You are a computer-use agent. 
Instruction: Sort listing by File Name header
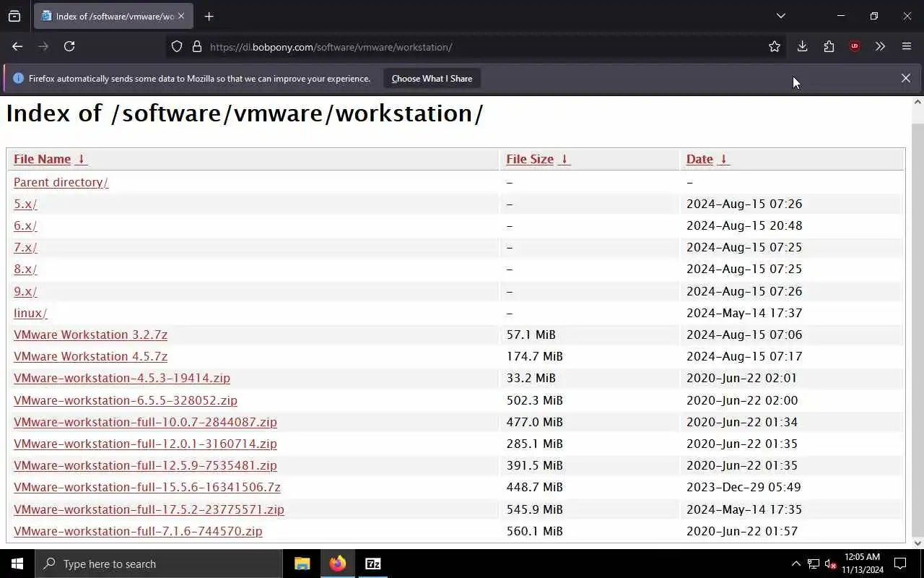pyautogui.click(x=42, y=159)
